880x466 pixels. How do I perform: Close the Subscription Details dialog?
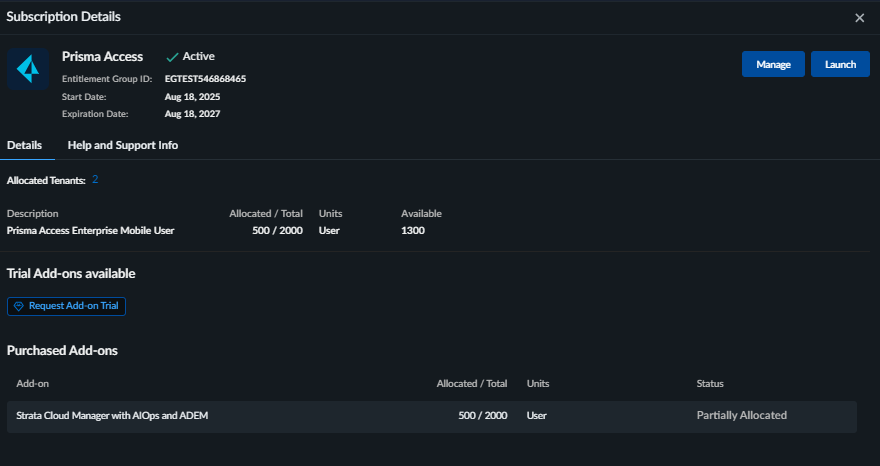(859, 18)
